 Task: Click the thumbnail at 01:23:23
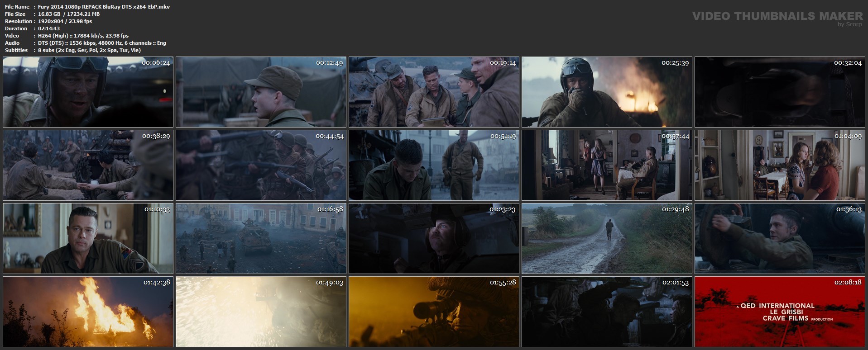click(x=434, y=238)
